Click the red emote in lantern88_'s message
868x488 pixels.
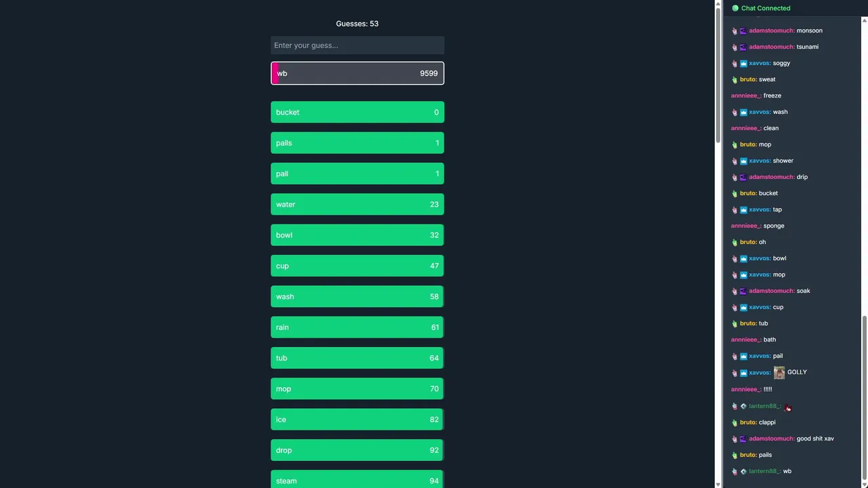click(788, 407)
